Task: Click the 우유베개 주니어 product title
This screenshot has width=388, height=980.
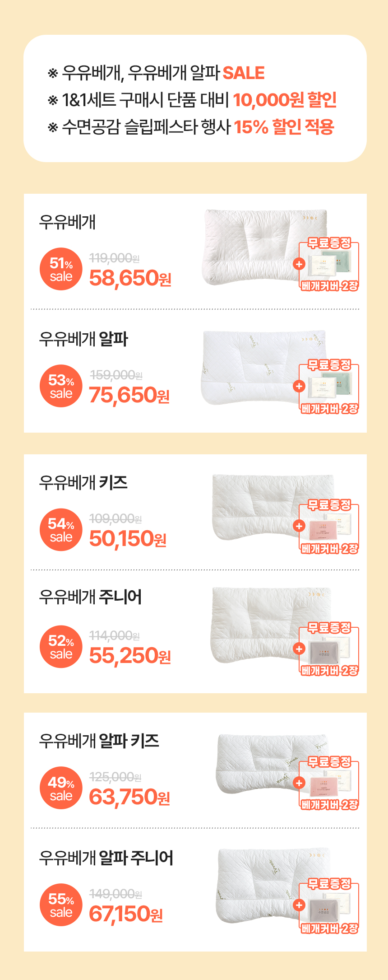Action: click(90, 597)
